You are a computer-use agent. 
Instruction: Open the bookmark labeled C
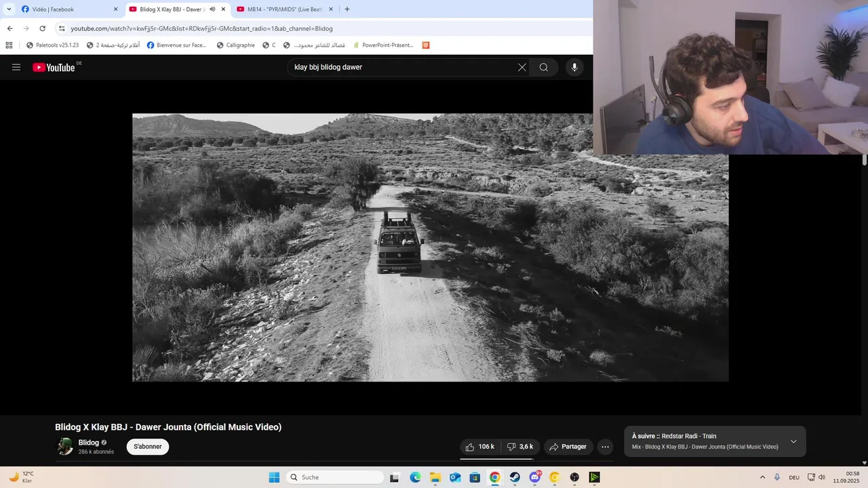click(269, 45)
